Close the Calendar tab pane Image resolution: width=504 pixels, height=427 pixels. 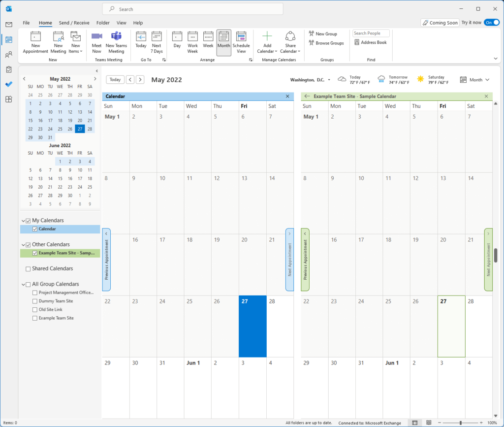(287, 96)
